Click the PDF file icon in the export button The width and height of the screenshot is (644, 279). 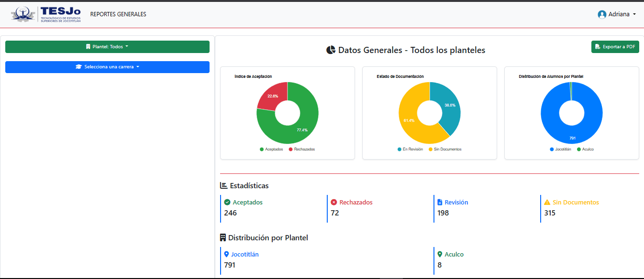point(598,47)
